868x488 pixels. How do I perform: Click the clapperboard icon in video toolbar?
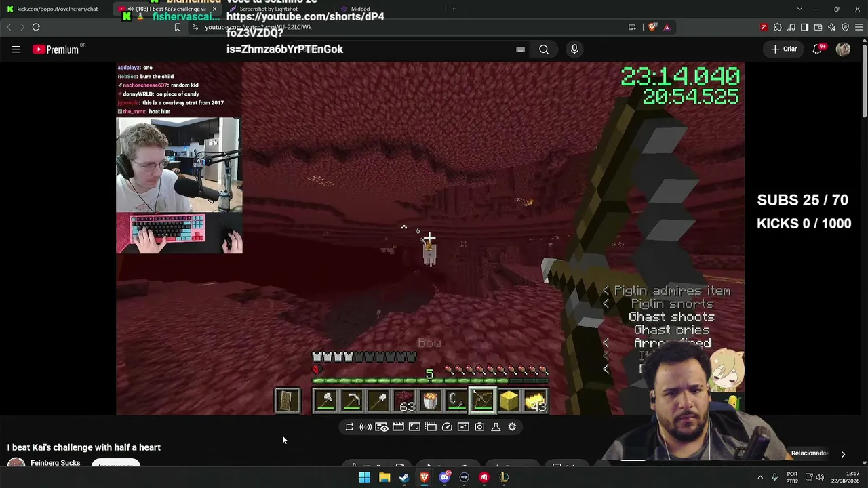(398, 427)
